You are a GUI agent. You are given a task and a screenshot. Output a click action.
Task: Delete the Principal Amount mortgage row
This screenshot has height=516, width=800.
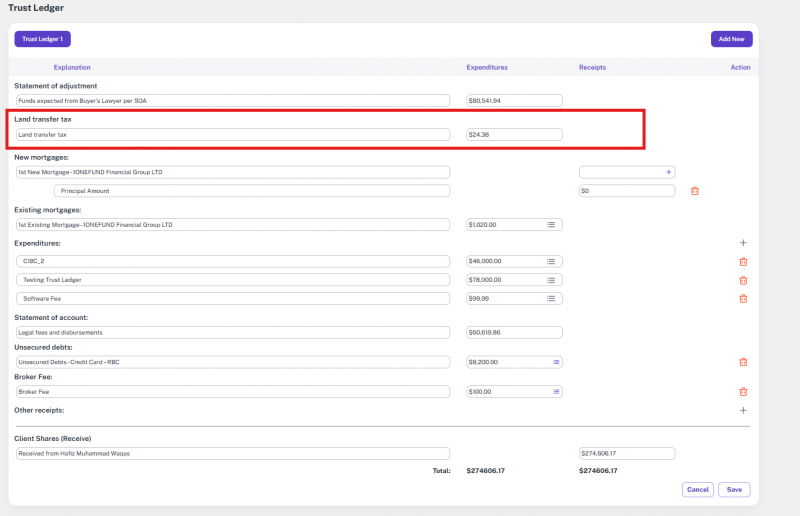click(695, 190)
